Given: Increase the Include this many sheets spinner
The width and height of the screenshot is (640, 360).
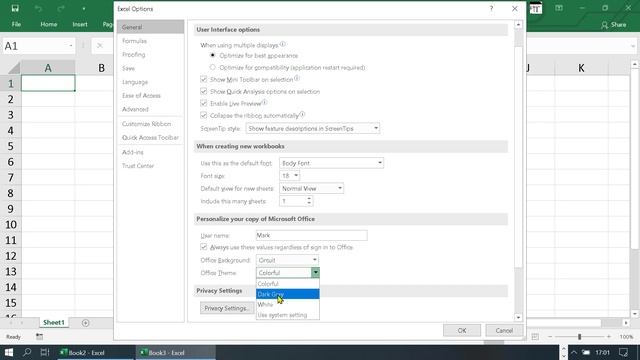Looking at the screenshot, I should pyautogui.click(x=309, y=198).
